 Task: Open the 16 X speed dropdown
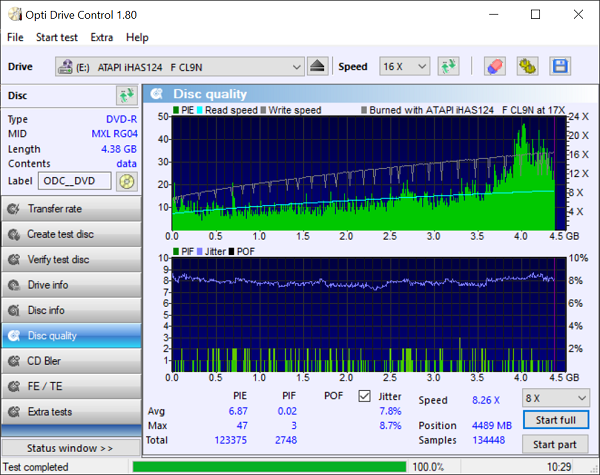(x=405, y=67)
